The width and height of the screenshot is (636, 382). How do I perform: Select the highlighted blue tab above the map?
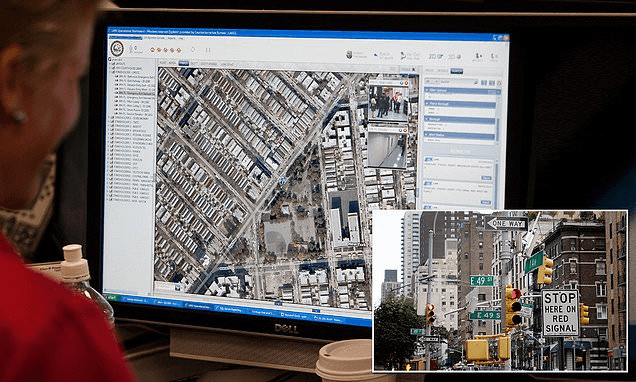(184, 63)
